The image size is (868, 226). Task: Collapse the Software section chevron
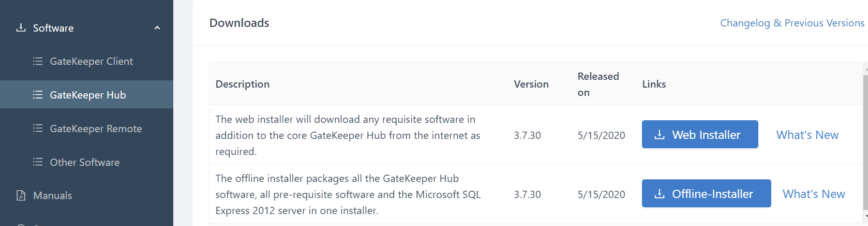(157, 28)
